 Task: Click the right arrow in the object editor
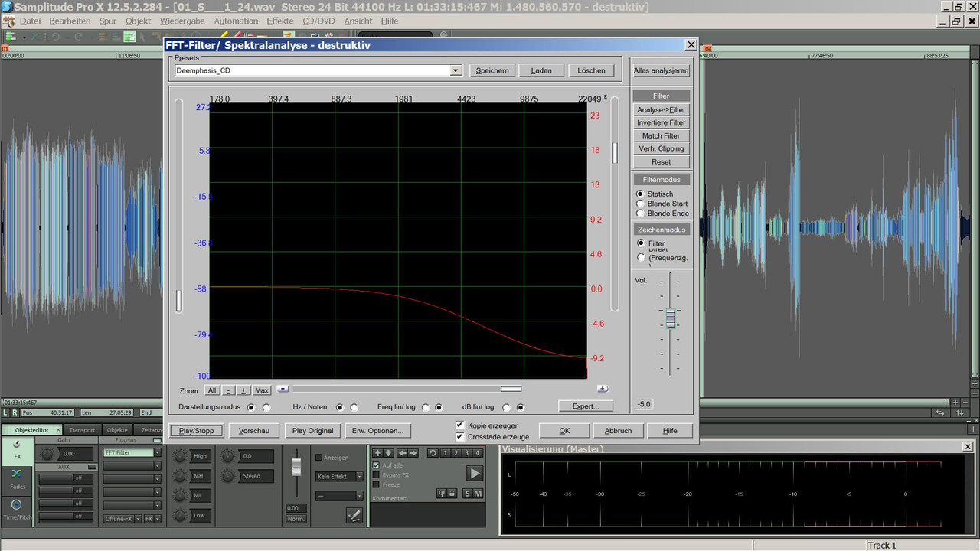click(x=413, y=453)
